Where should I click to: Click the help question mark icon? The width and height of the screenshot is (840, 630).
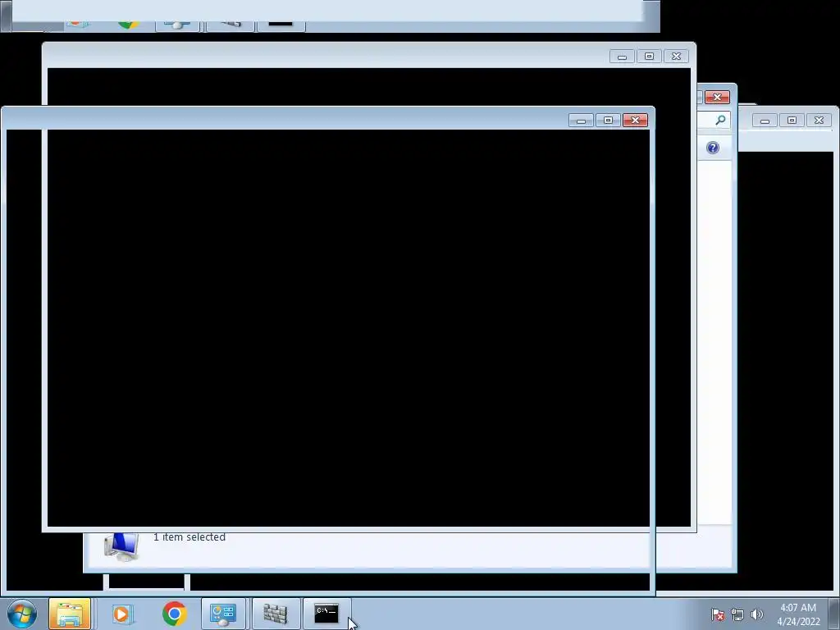tap(713, 148)
